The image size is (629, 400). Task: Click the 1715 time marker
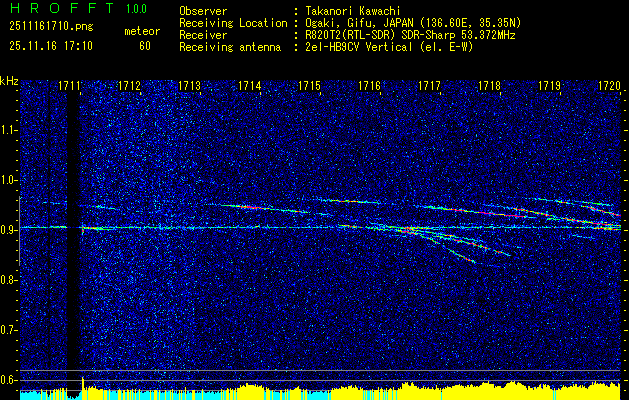pyautogui.click(x=309, y=86)
